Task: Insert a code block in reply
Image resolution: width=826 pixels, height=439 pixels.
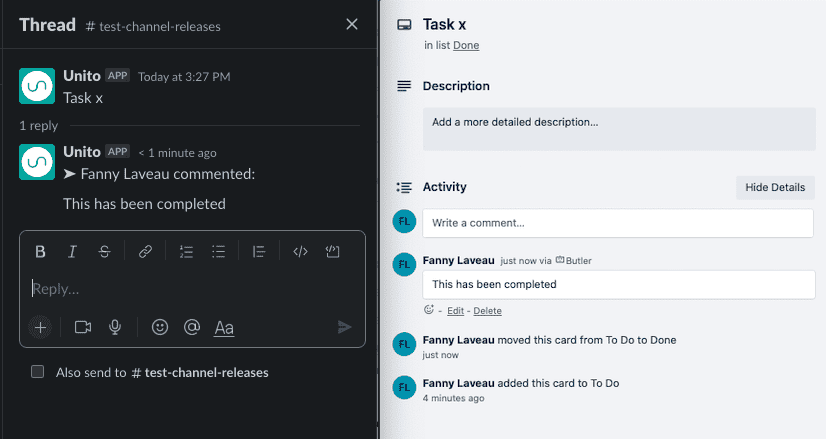Action: point(332,252)
